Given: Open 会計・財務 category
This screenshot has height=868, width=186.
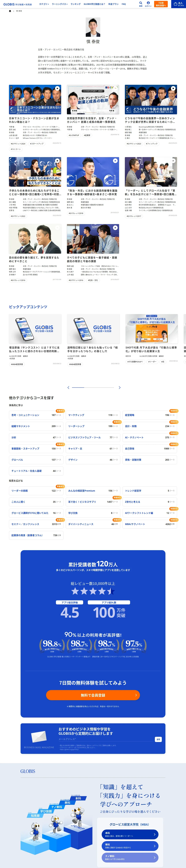Looking at the screenshot, I should [149, 426].
